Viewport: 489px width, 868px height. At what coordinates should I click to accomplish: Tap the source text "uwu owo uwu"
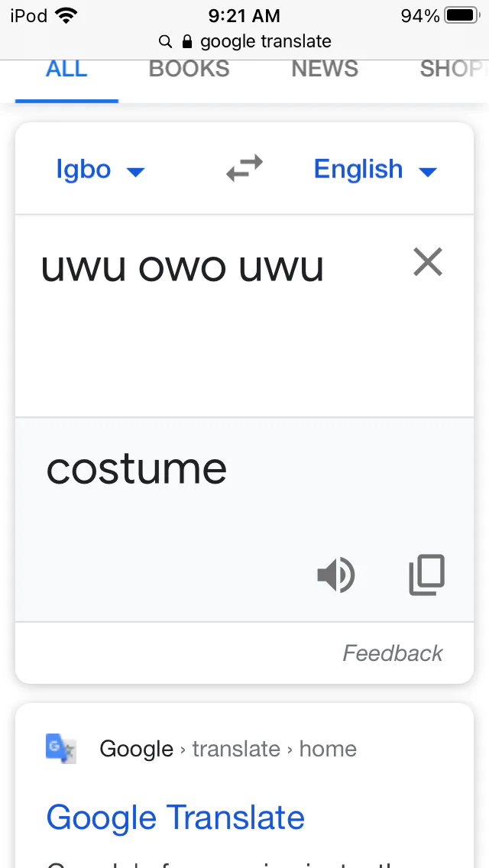pos(183,267)
